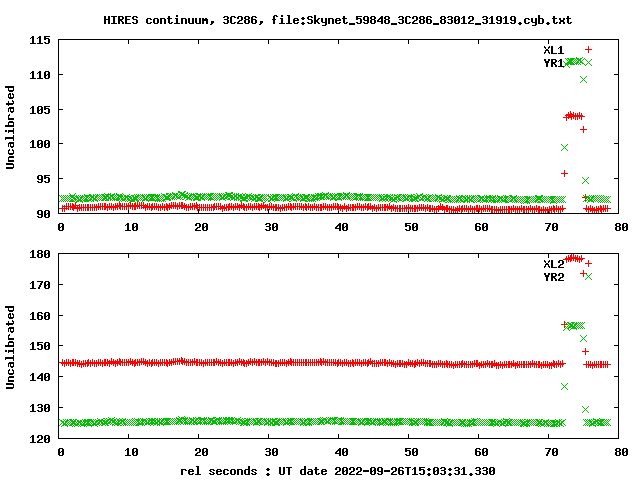Click the 120 y-axis tick label
Screen dimensions: 640x480
[40, 439]
